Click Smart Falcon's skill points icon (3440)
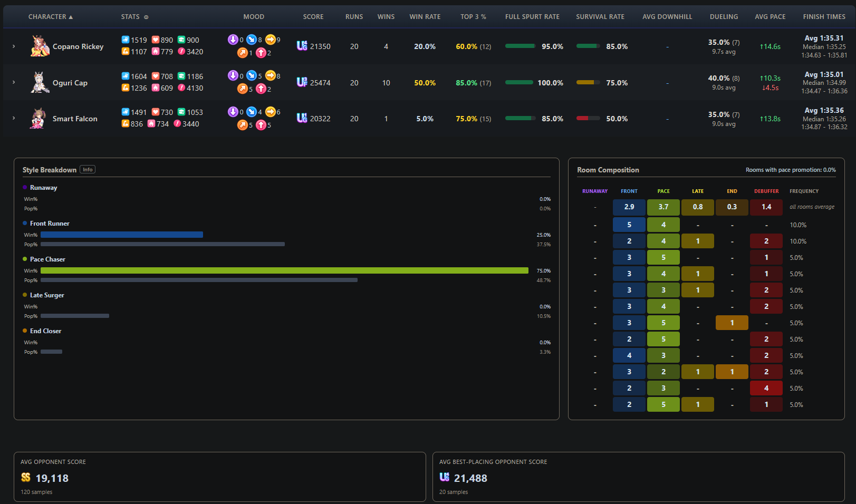Image resolution: width=856 pixels, height=504 pixels. (x=177, y=123)
